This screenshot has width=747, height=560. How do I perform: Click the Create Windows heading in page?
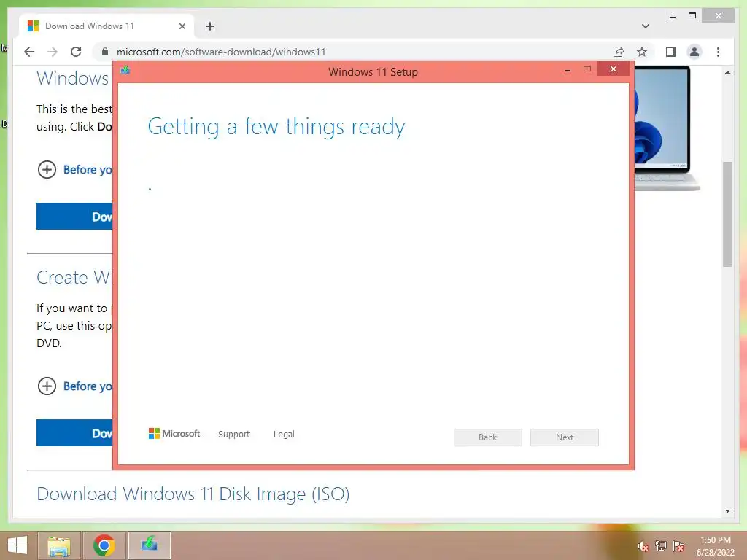click(74, 277)
